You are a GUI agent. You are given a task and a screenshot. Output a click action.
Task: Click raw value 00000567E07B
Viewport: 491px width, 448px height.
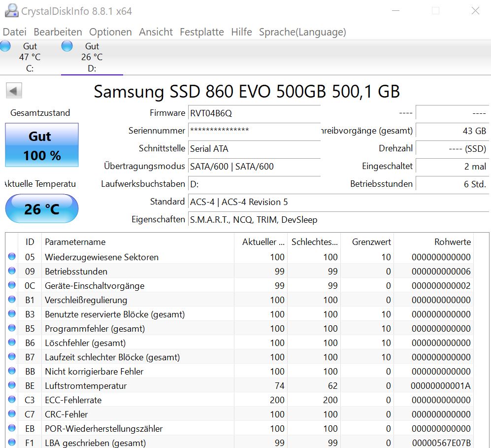click(x=441, y=443)
